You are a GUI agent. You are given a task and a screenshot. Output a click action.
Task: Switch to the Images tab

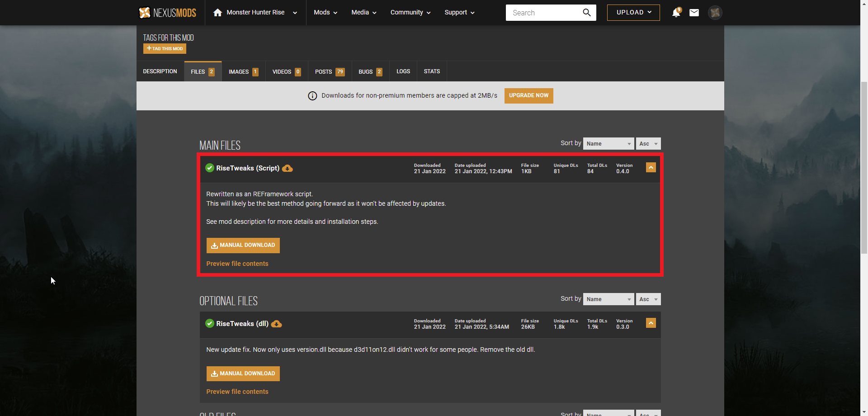[x=243, y=71]
